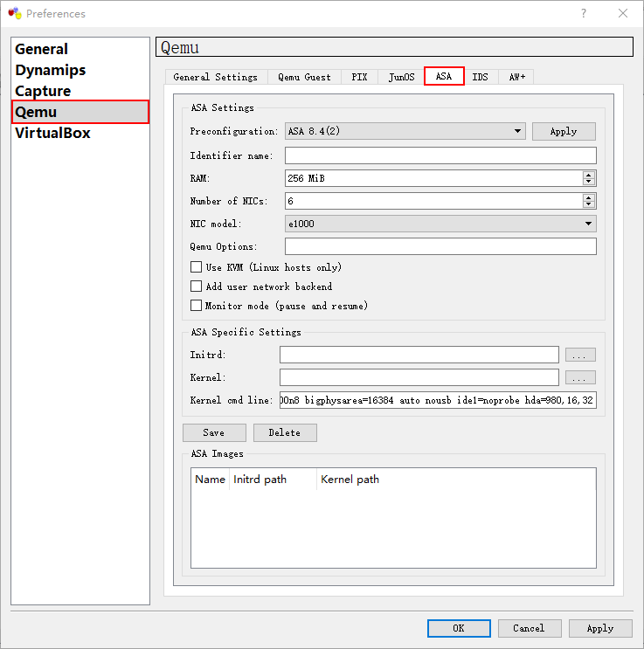Click the bottom Apply button
644x649 pixels.
pyautogui.click(x=600, y=628)
